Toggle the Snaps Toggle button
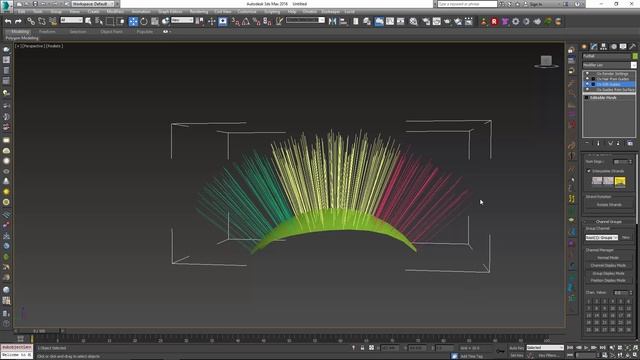640x360 pixels. tap(235, 21)
